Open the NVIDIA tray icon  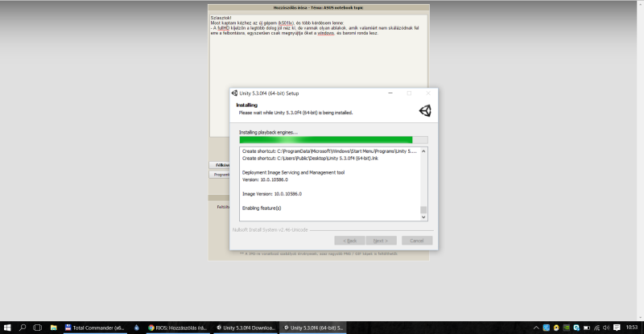567,328
